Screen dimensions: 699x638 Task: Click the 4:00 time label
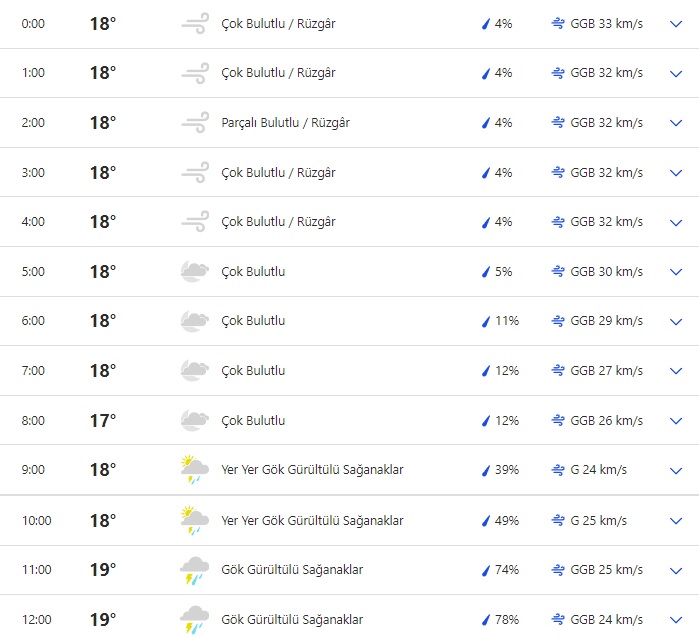pyautogui.click(x=33, y=222)
